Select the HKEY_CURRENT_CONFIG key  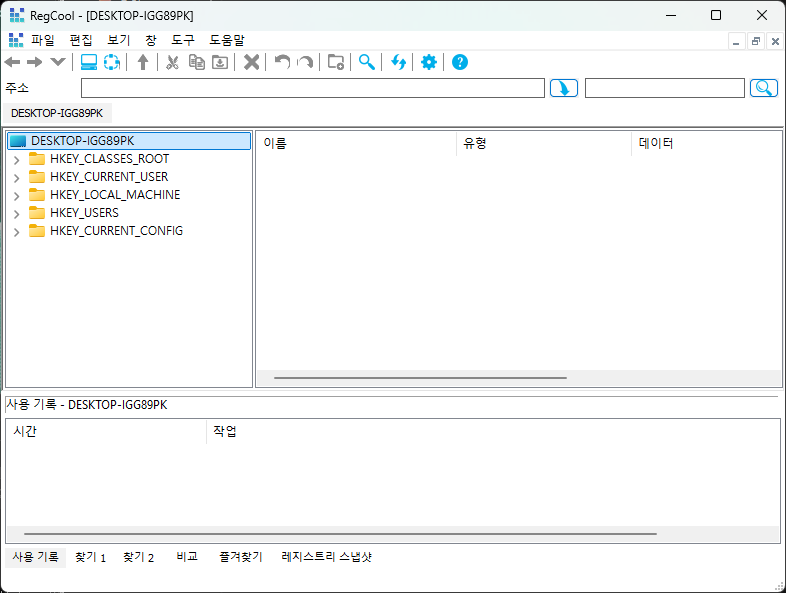[x=116, y=231]
